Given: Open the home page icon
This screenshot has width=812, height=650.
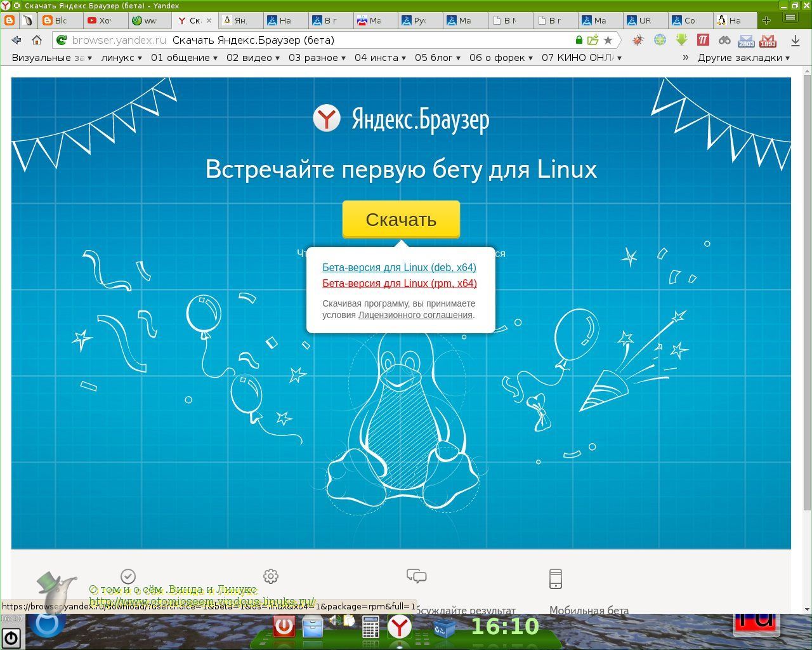Looking at the screenshot, I should (37, 40).
